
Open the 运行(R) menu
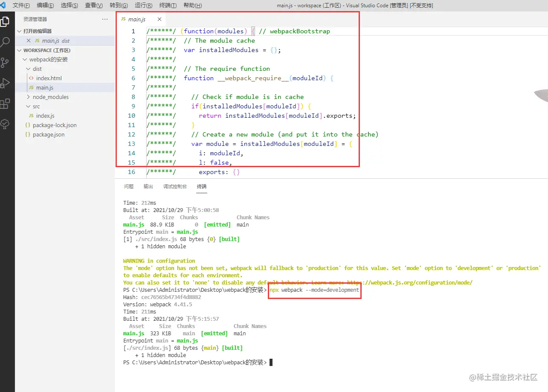143,6
